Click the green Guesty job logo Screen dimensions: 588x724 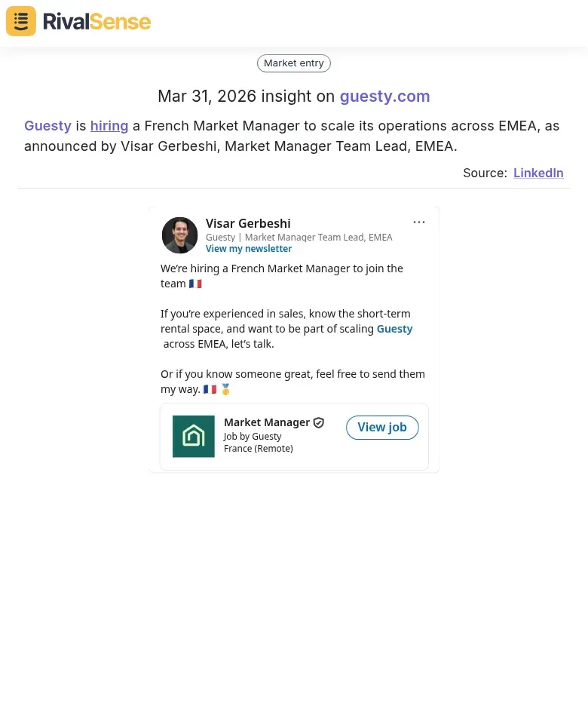194,436
